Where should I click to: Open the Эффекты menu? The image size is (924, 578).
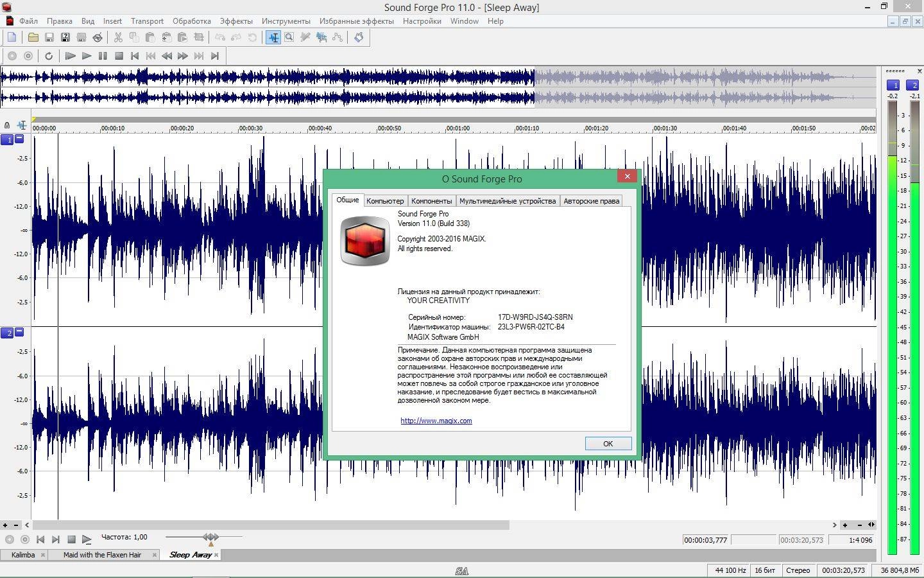pos(236,21)
